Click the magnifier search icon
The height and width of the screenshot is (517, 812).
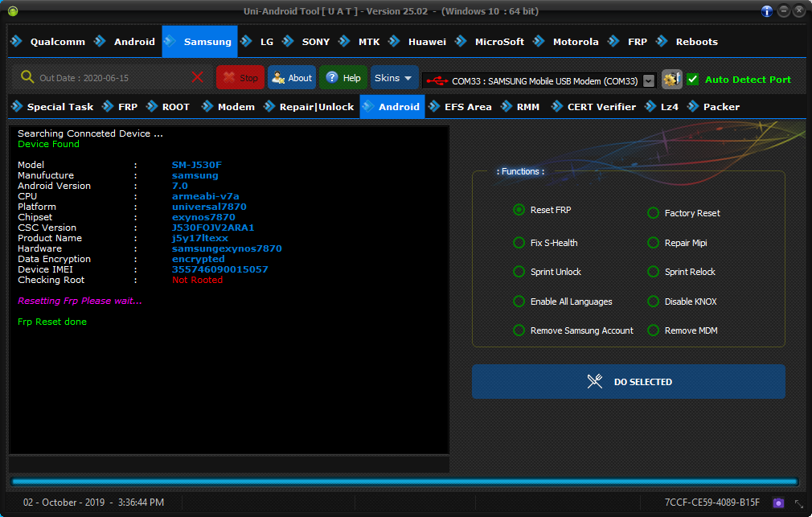27,77
